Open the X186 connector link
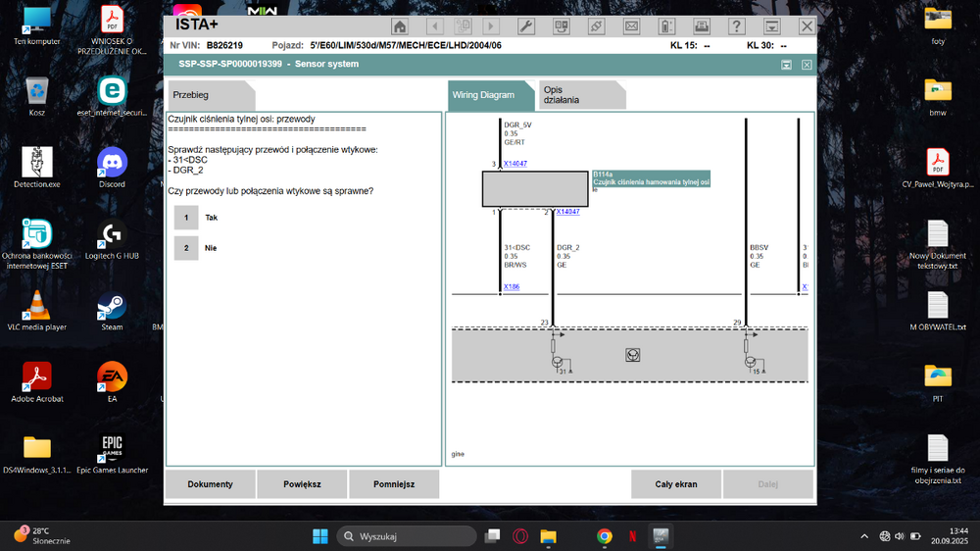The height and width of the screenshot is (551, 980). click(x=512, y=287)
